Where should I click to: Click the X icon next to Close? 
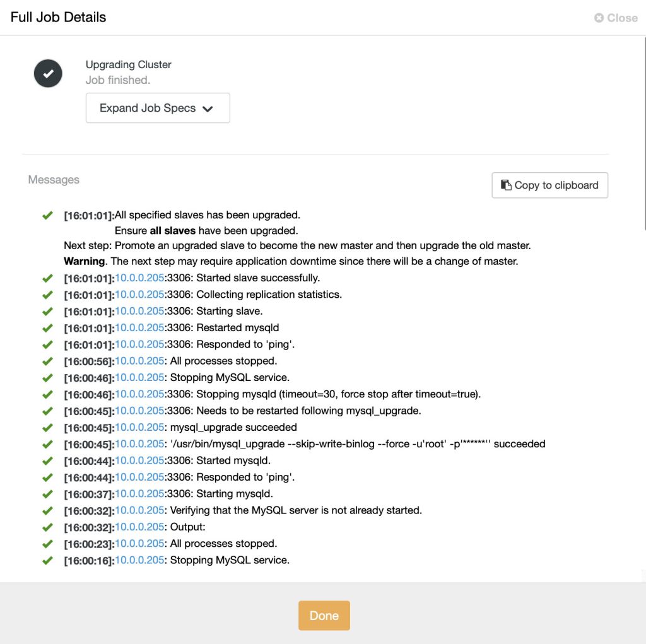coord(599,18)
